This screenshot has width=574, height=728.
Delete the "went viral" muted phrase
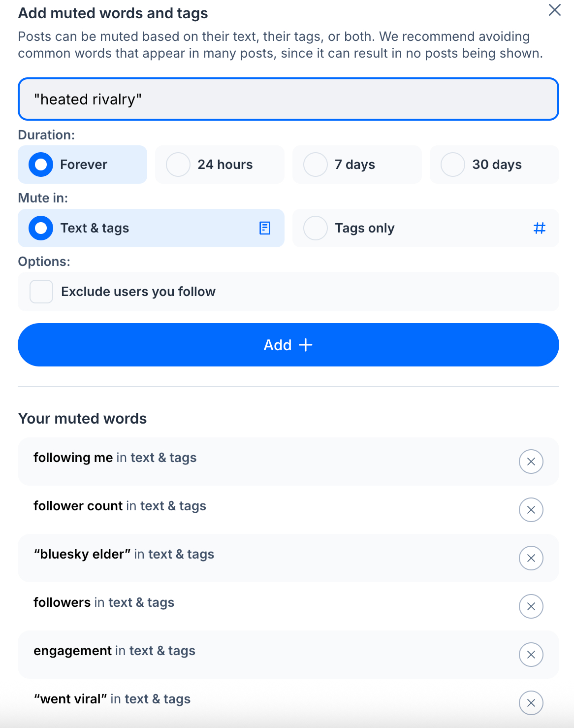coord(531,703)
